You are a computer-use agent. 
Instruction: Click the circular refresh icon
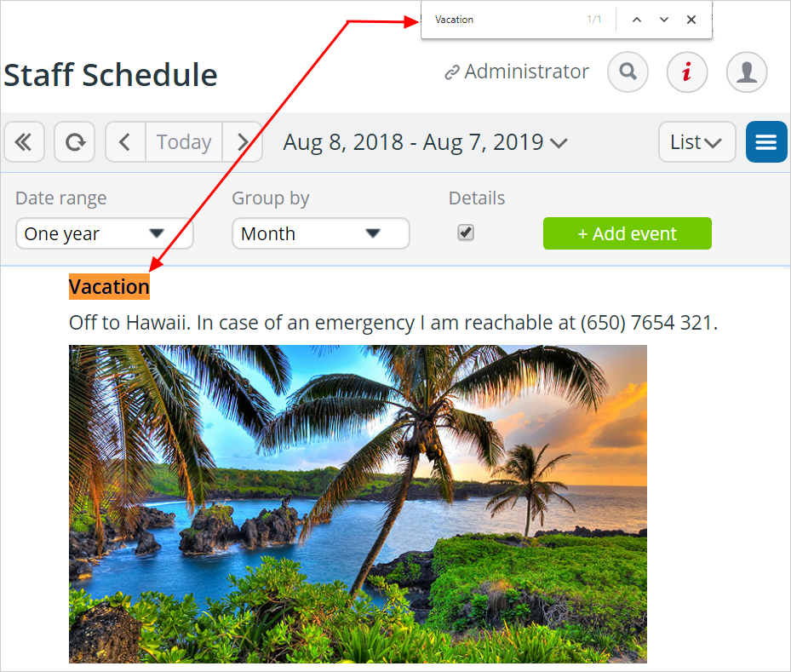(x=75, y=141)
